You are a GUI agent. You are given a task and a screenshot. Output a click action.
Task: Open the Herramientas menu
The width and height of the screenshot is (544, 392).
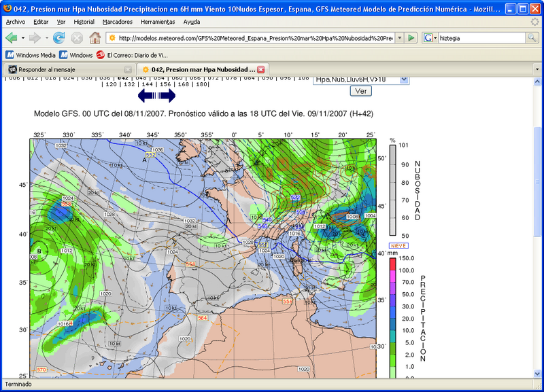[x=158, y=22]
